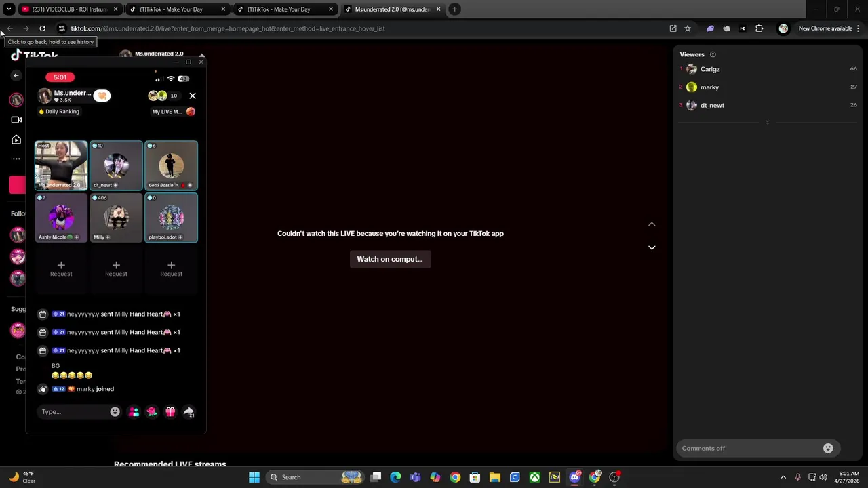Click the URL address bar
Image resolution: width=868 pixels, height=488 pixels.
[x=366, y=28]
